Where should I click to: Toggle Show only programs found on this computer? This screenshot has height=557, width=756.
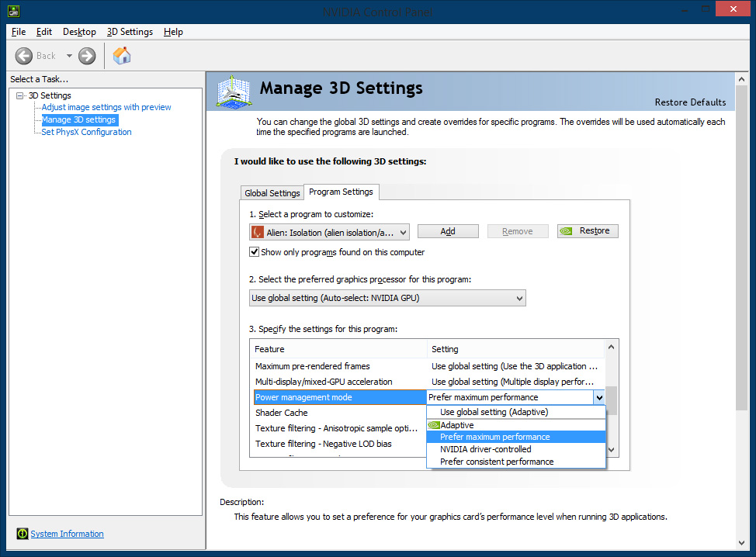coord(254,251)
